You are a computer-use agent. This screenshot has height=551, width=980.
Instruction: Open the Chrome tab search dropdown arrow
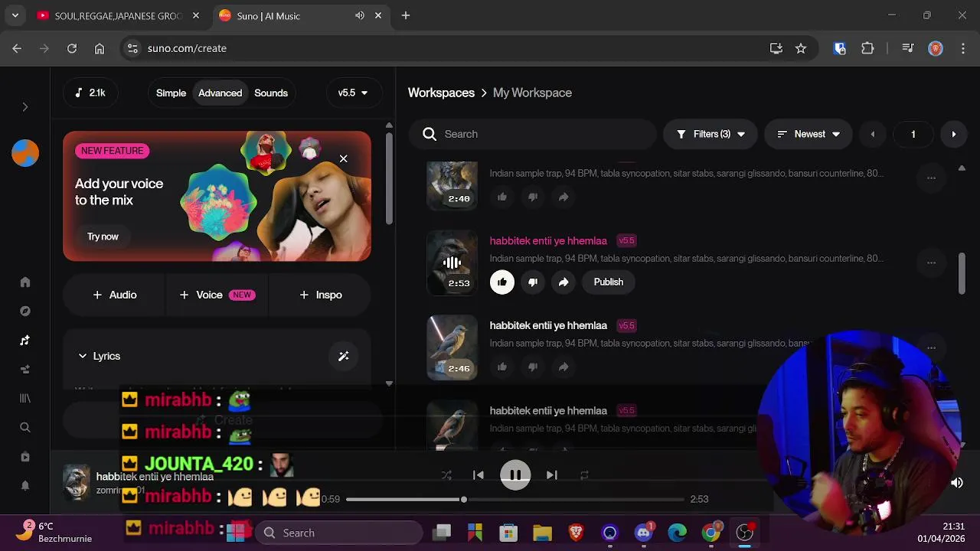pos(15,15)
